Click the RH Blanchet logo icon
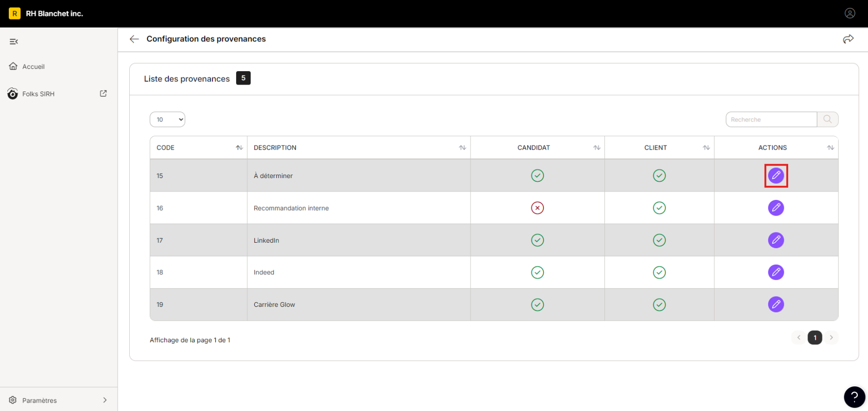Image resolution: width=868 pixels, height=411 pixels. [15, 13]
